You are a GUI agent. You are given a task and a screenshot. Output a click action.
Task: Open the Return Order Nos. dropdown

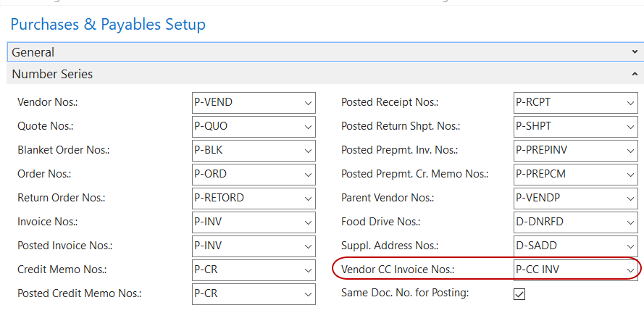click(x=308, y=199)
